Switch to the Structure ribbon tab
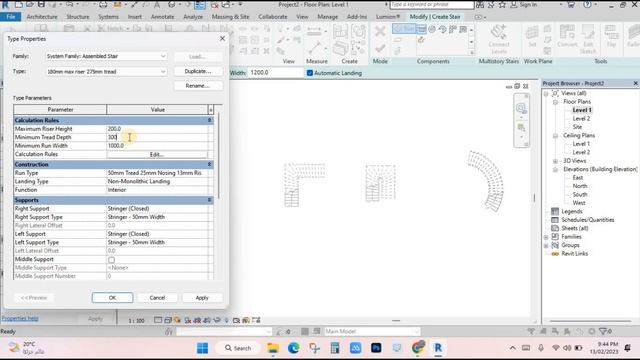Image resolution: width=640 pixels, height=360 pixels. point(78,17)
